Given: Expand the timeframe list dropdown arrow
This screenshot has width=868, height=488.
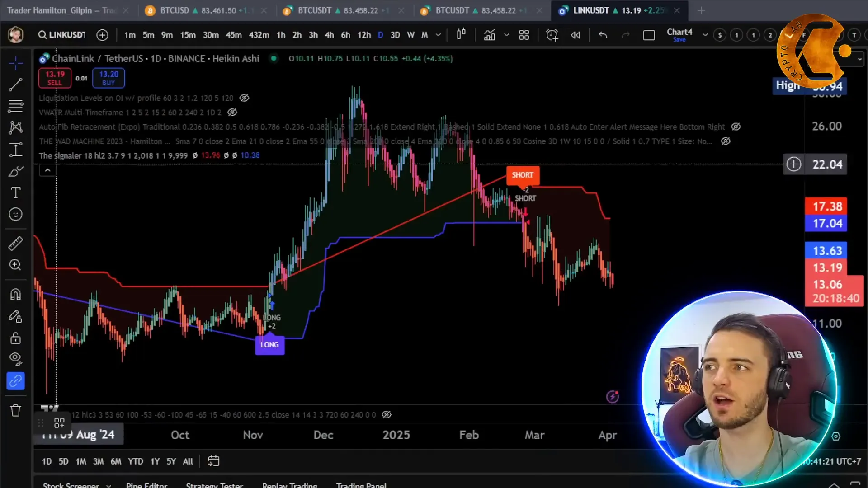Looking at the screenshot, I should (x=438, y=35).
